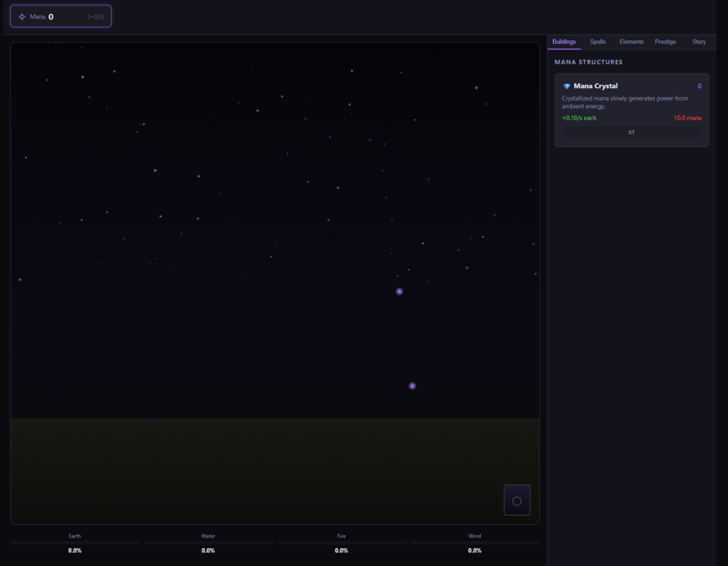Switch to the Spells tab

pyautogui.click(x=598, y=42)
